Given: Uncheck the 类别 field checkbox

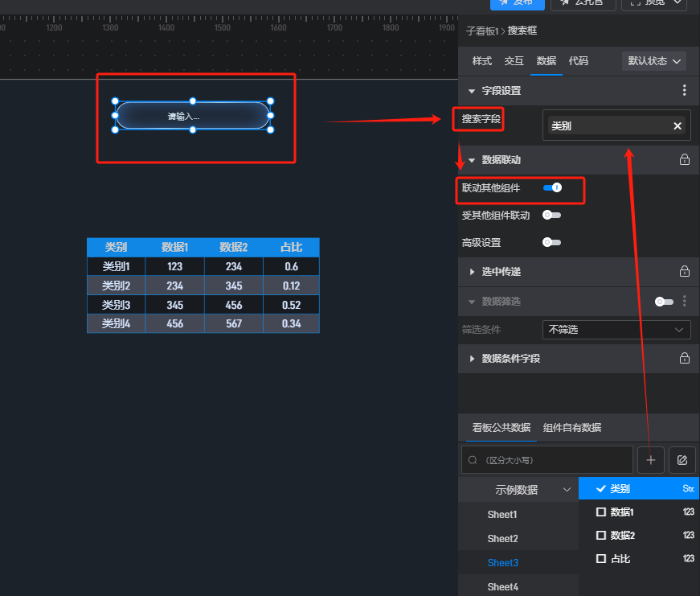Looking at the screenshot, I should pos(601,489).
